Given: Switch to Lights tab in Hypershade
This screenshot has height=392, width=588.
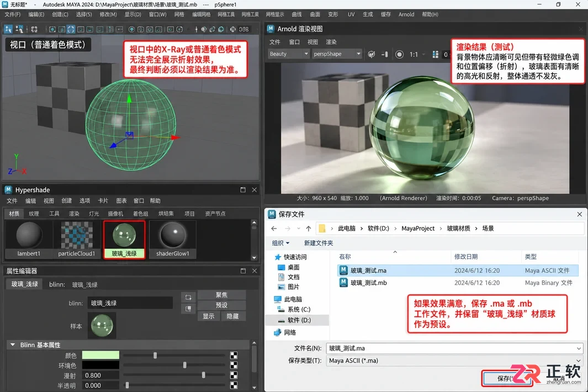Looking at the screenshot, I should pos(94,214).
